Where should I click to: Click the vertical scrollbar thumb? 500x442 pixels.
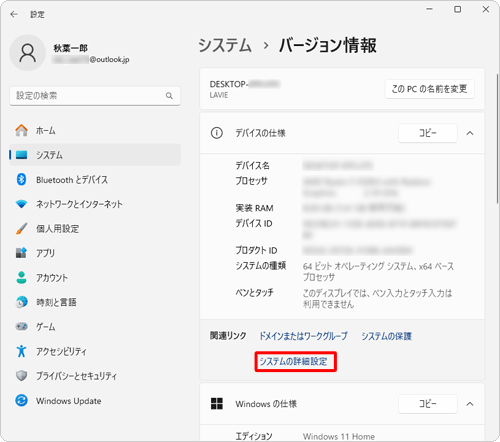497,138
